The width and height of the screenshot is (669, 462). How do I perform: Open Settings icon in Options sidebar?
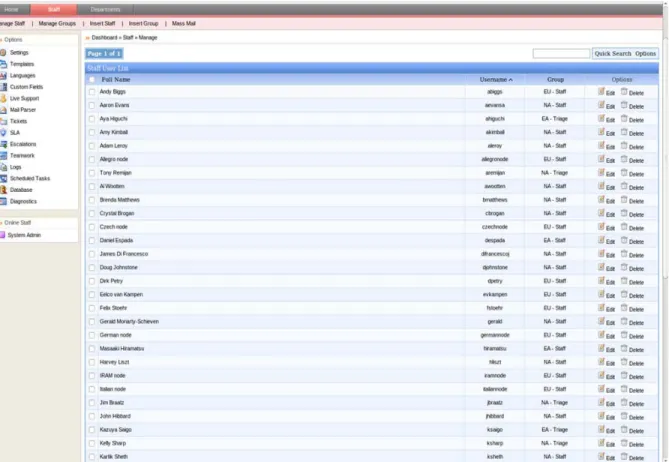click(3, 52)
